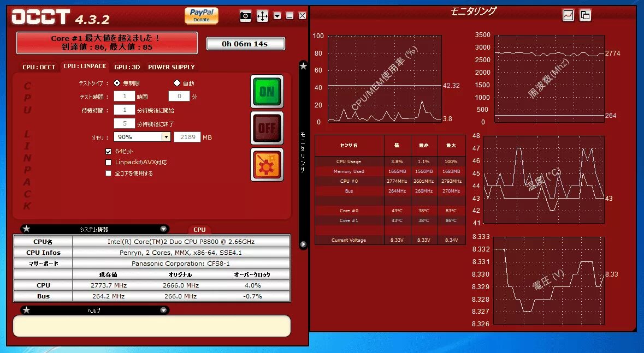Click the 0h 06m 14s elapsed timer
This screenshot has height=353, width=644.
pyautogui.click(x=245, y=44)
